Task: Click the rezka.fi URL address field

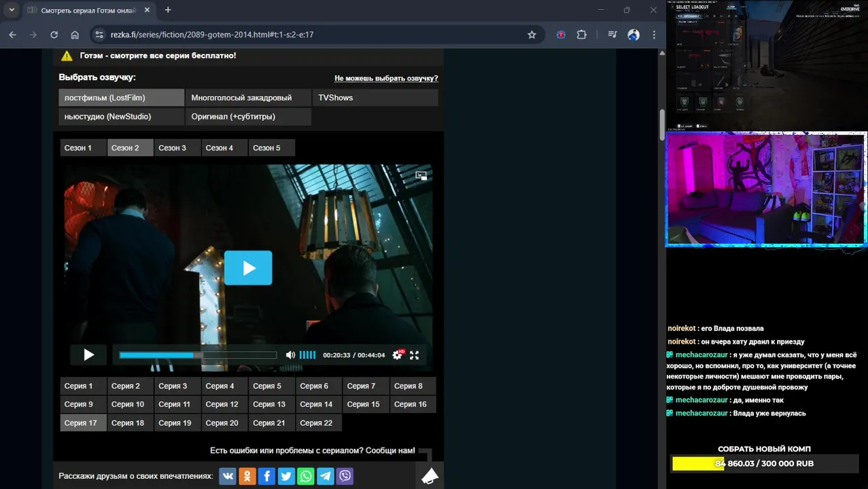Action: (212, 35)
